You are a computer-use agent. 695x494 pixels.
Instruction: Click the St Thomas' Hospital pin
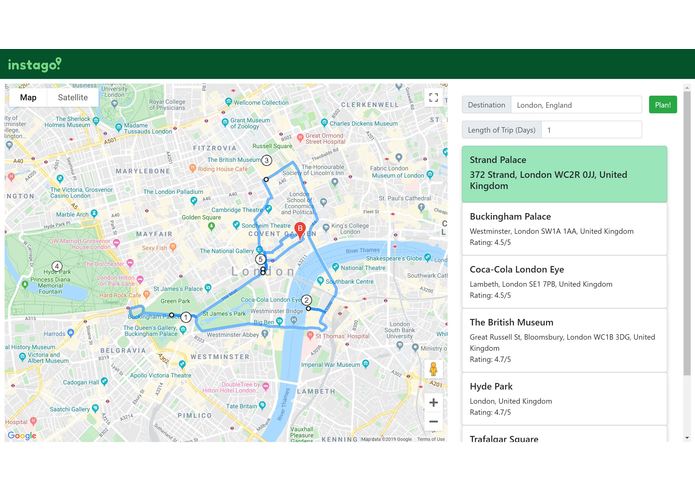[x=311, y=335]
